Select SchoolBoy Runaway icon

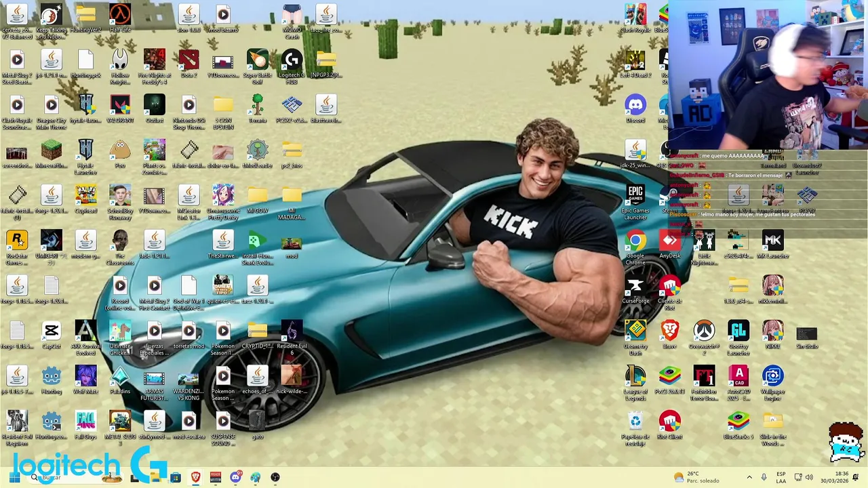click(x=120, y=195)
